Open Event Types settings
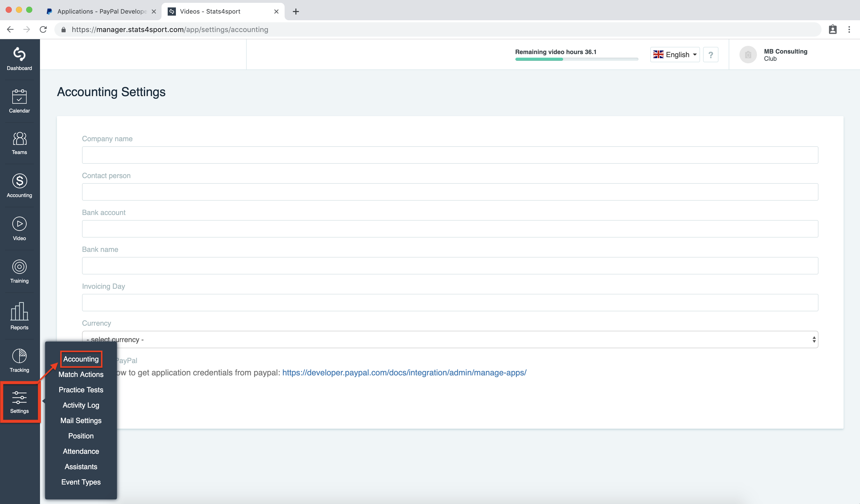860x504 pixels. point(81,482)
